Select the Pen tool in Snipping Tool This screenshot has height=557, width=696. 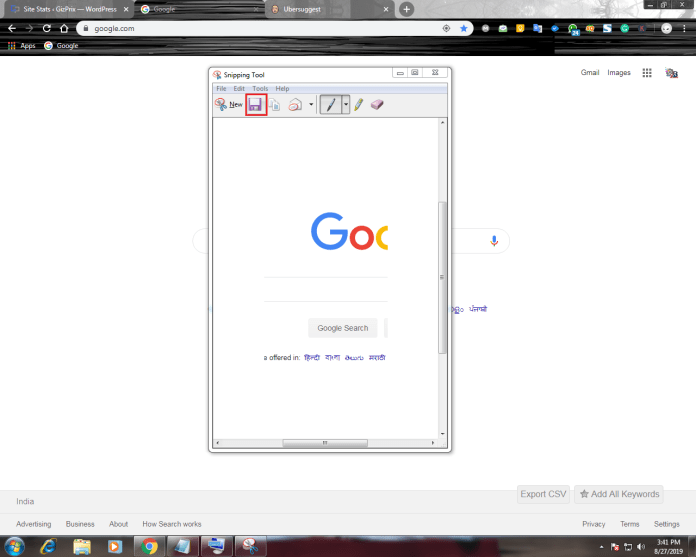331,105
